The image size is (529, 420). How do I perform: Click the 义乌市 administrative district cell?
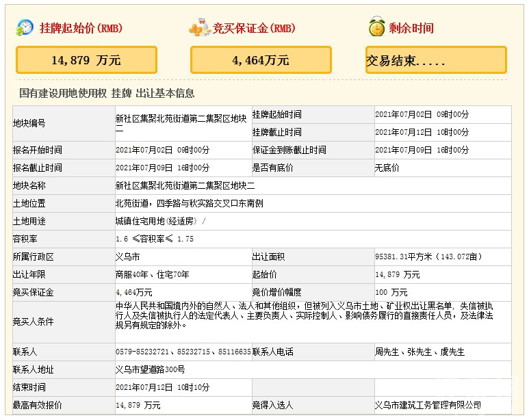128,257
